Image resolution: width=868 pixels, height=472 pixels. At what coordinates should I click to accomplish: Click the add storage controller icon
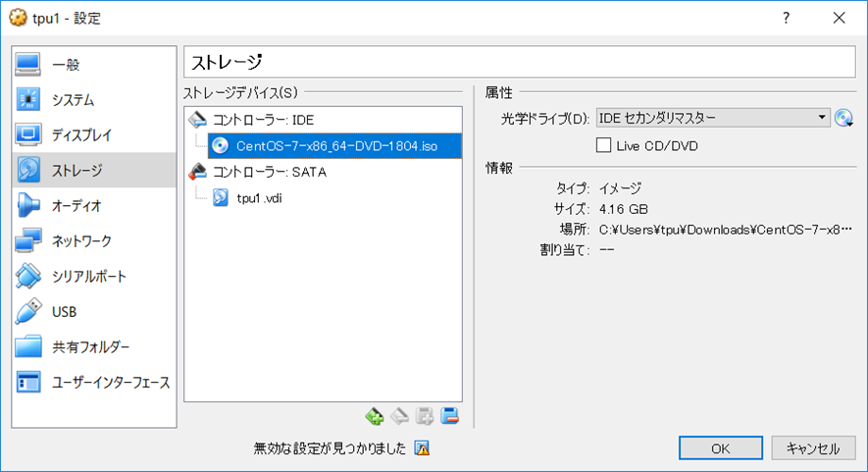coord(374,417)
